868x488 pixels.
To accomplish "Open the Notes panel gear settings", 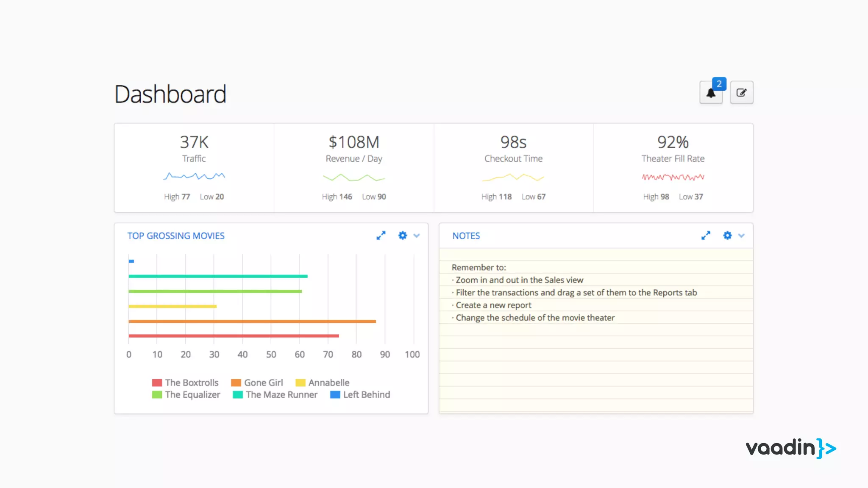I will (x=727, y=236).
